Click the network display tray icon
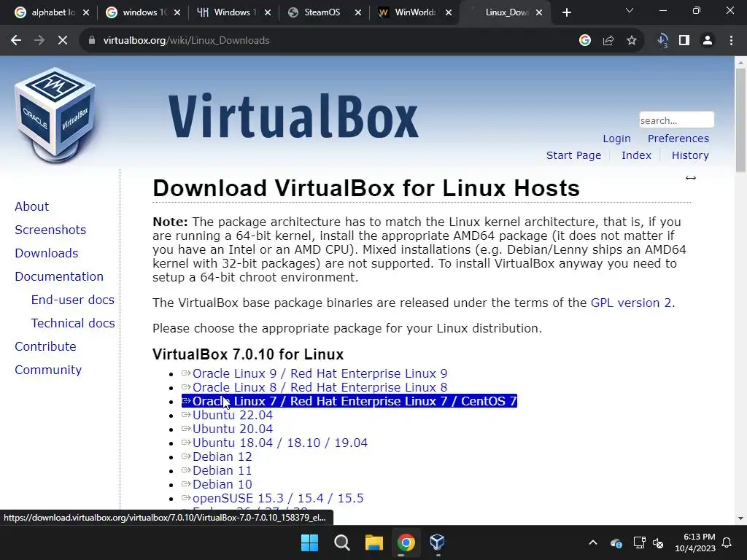 [x=639, y=542]
